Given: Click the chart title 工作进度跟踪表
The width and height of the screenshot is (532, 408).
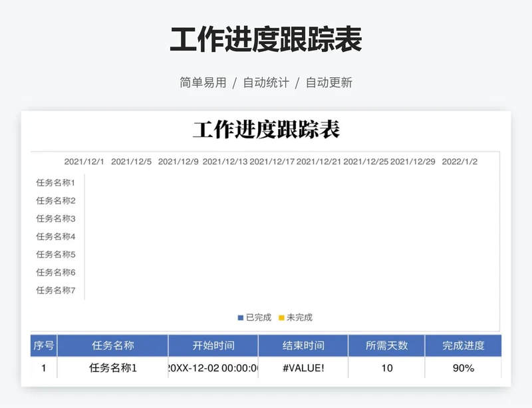Looking at the screenshot, I should click(266, 128).
